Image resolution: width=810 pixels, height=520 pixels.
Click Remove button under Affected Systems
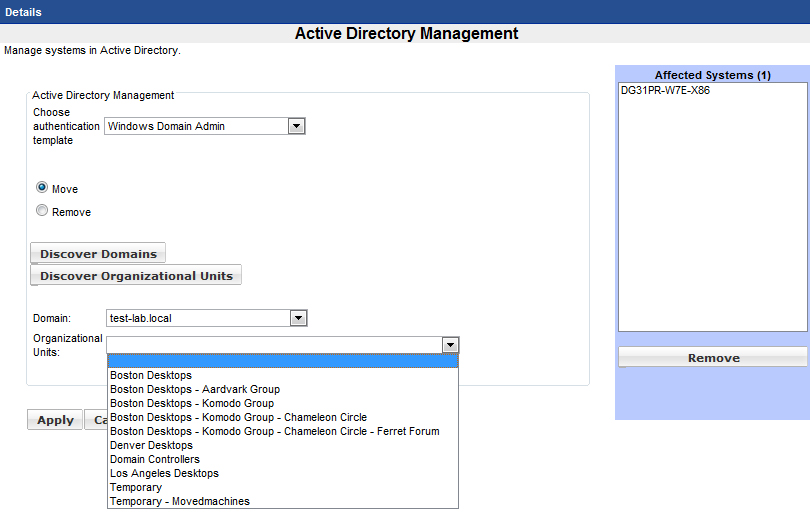click(x=713, y=358)
